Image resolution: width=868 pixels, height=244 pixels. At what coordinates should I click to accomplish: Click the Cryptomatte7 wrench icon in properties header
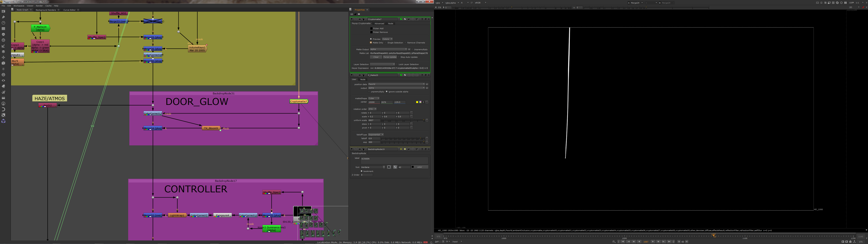(364, 19)
